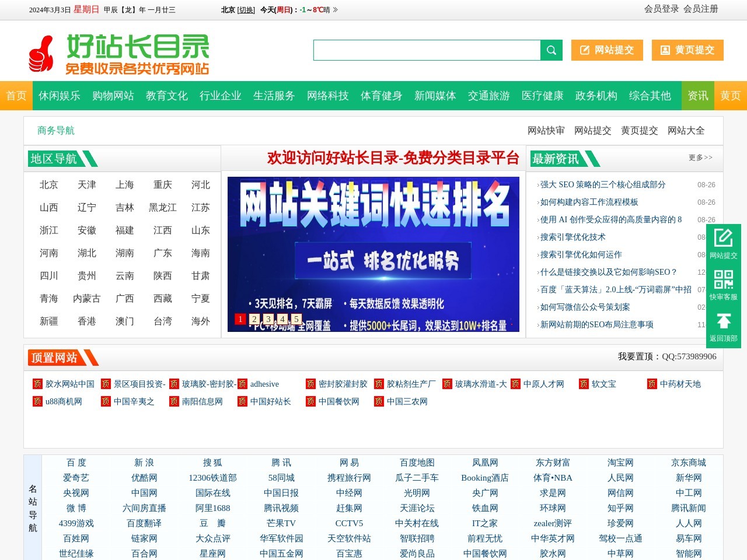Click the 顶 badge beside 胶水网站中国
The width and height of the screenshot is (747, 560).
pyautogui.click(x=37, y=384)
